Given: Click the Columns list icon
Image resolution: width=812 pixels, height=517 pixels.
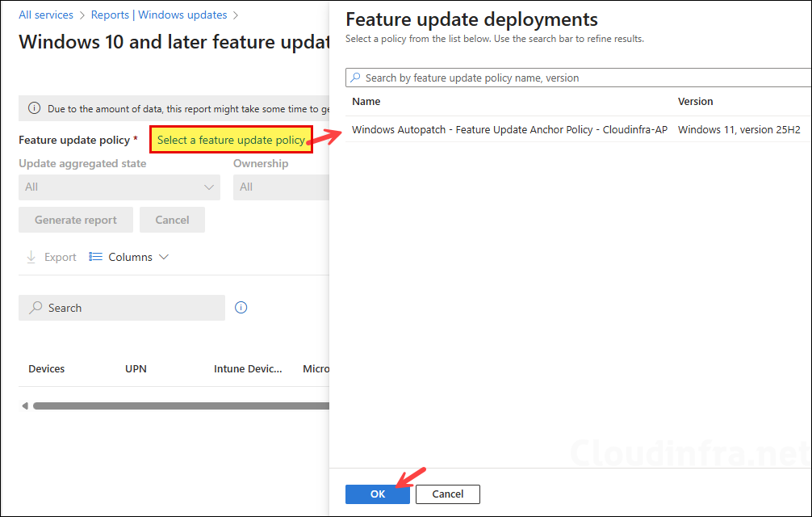Looking at the screenshot, I should pyautogui.click(x=96, y=256).
